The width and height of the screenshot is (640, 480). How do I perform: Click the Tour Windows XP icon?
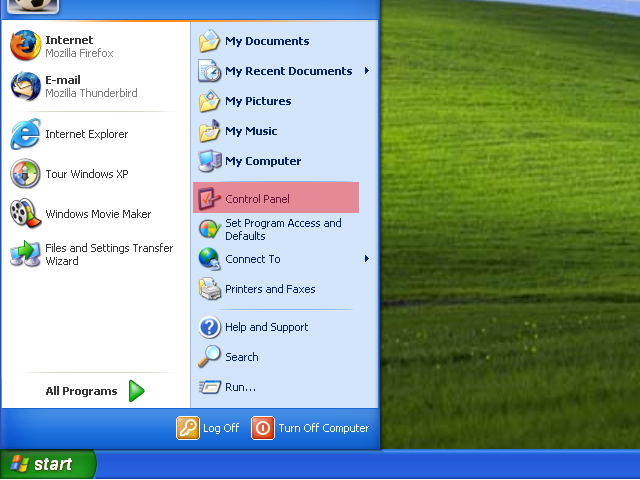pyautogui.click(x=25, y=174)
